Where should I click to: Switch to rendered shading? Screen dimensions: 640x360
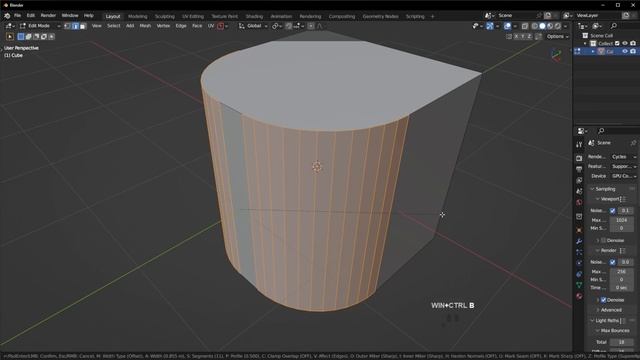tap(558, 26)
